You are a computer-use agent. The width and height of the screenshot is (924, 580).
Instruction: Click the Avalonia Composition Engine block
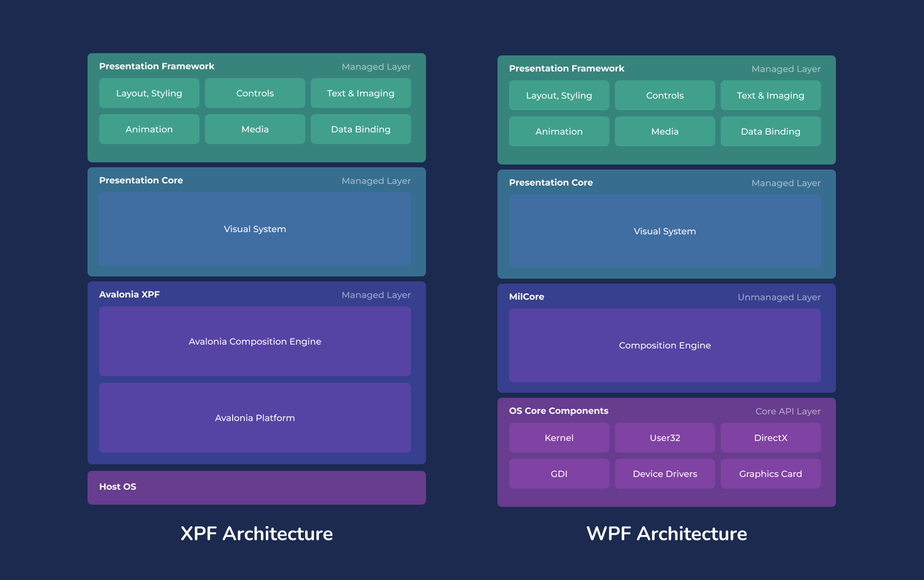(255, 341)
